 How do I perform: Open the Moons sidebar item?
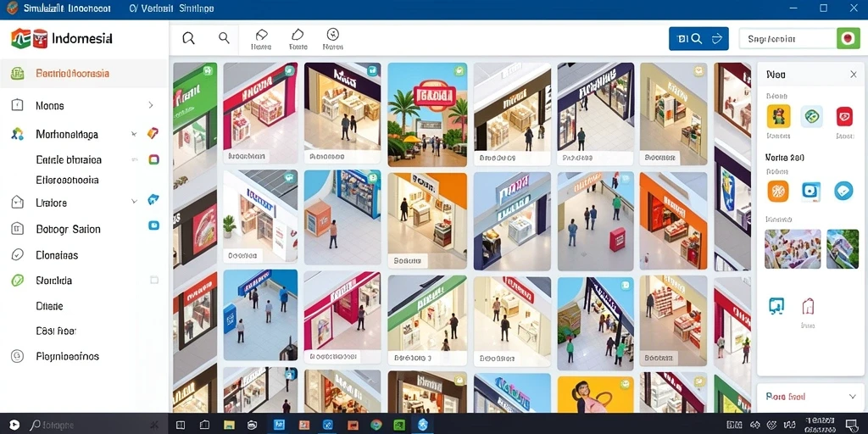coord(84,105)
